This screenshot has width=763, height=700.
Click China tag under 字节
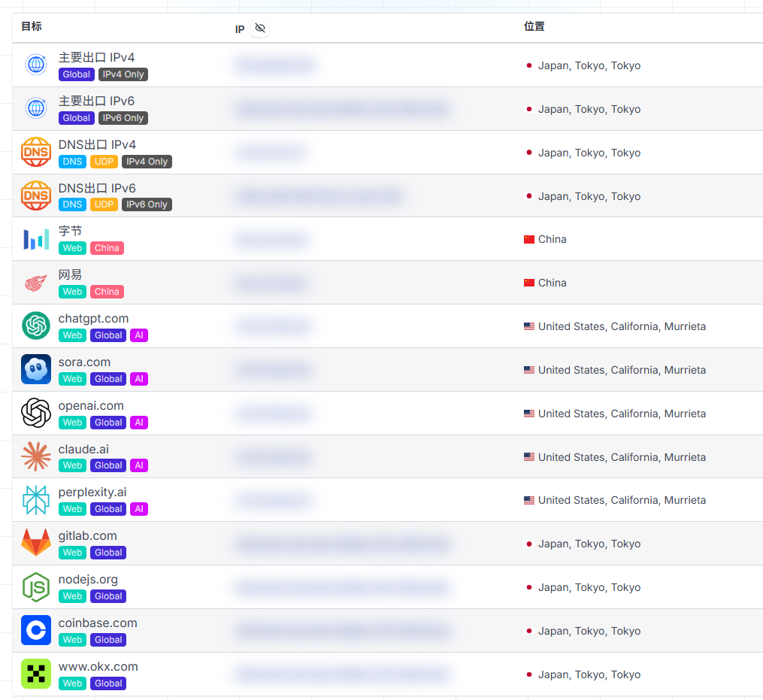[x=107, y=248]
